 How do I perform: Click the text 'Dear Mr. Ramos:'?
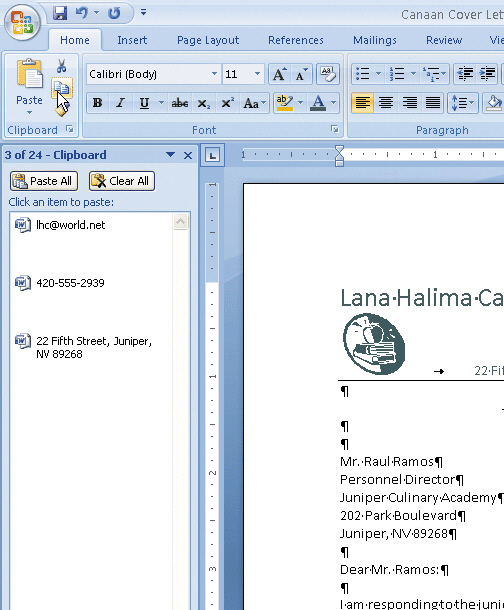[390, 570]
